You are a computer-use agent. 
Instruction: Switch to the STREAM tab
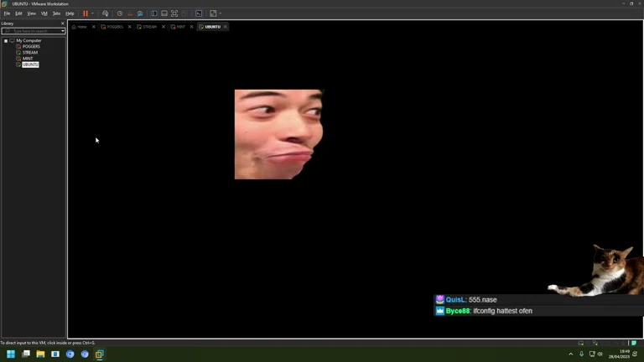(148, 27)
